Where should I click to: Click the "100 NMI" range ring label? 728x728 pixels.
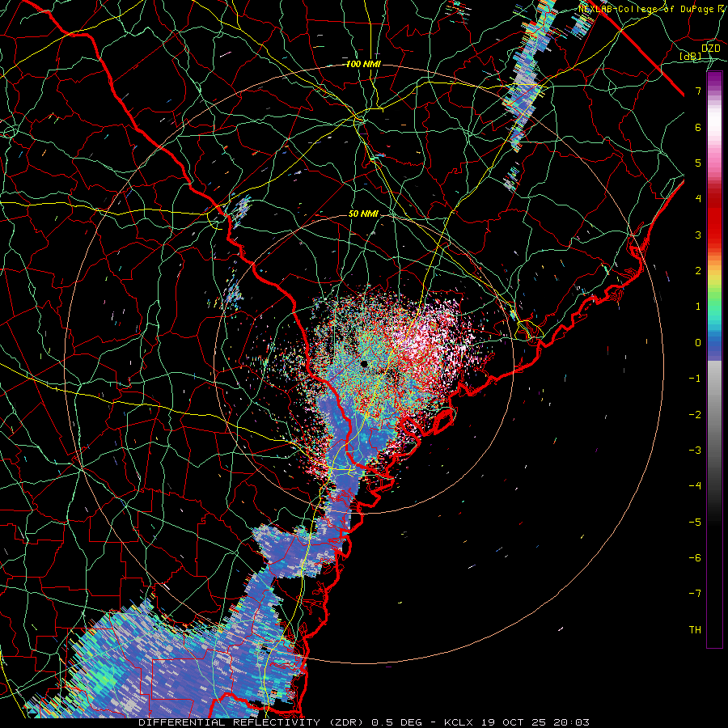[x=363, y=64]
